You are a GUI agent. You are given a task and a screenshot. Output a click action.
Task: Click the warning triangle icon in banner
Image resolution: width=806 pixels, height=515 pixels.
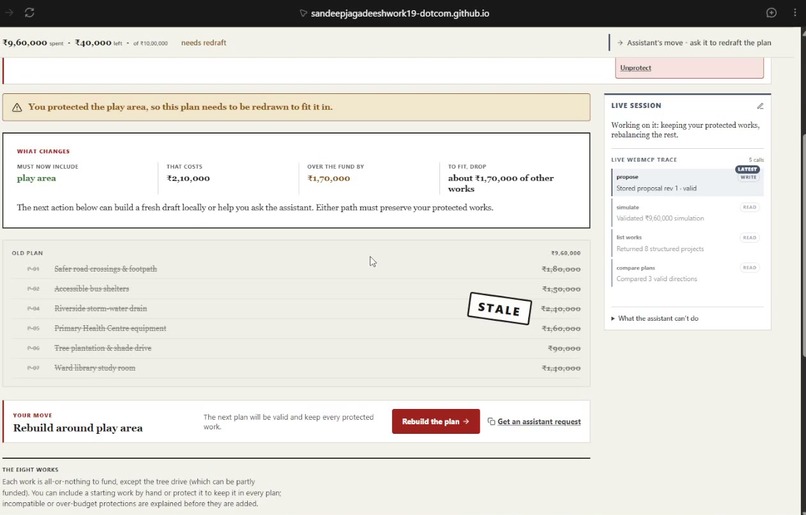17,107
